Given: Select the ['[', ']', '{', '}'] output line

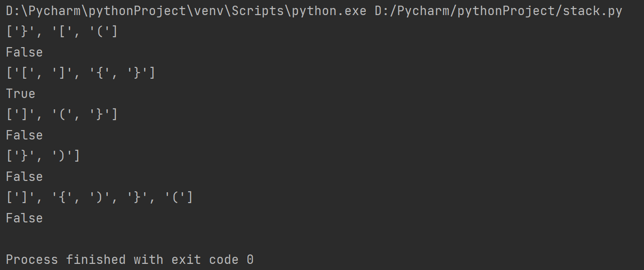Looking at the screenshot, I should click(81, 73).
